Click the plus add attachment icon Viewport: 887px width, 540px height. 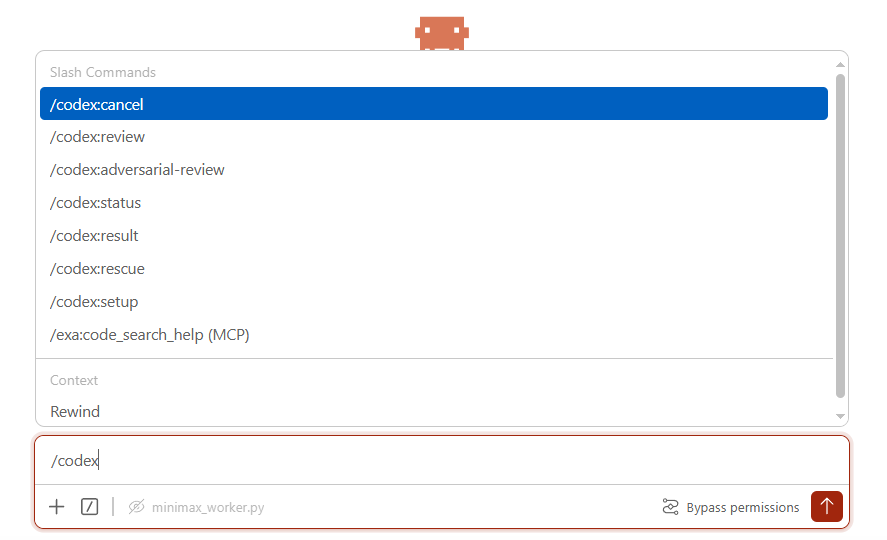[x=57, y=507]
